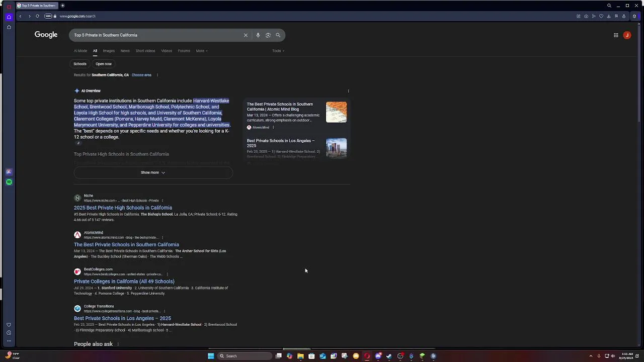Open 'Private Colleges in California (All 49 Schools)' result
Viewport: 644px width, 362px height.
tap(124, 282)
